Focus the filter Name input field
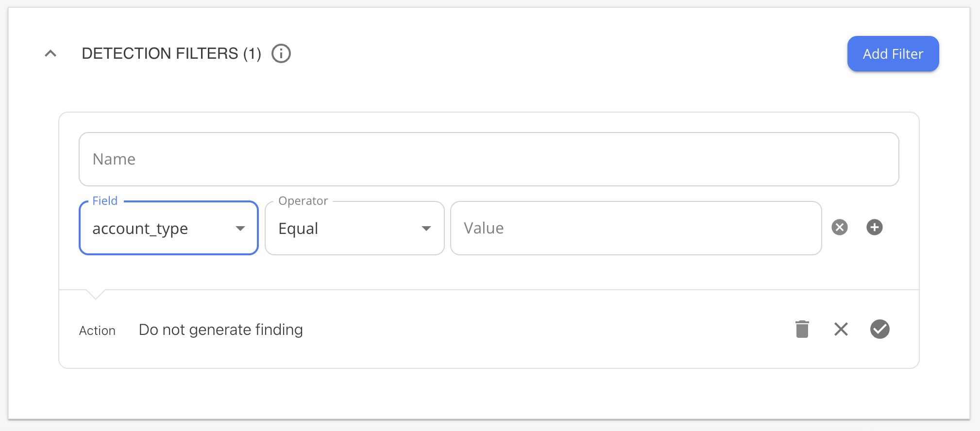 coord(489,159)
